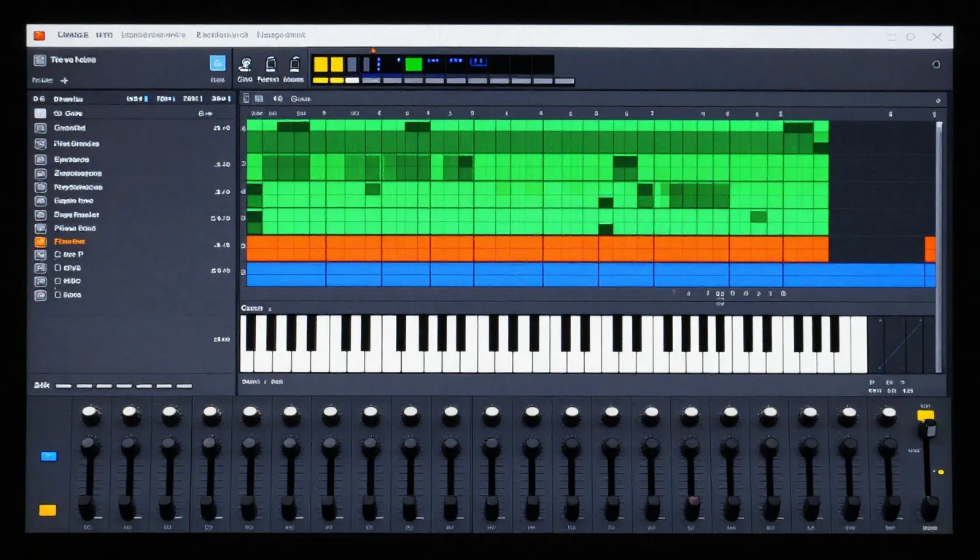Image resolution: width=980 pixels, height=560 pixels.
Task: Toggle the blue button left of the mixer
Action: [x=48, y=456]
